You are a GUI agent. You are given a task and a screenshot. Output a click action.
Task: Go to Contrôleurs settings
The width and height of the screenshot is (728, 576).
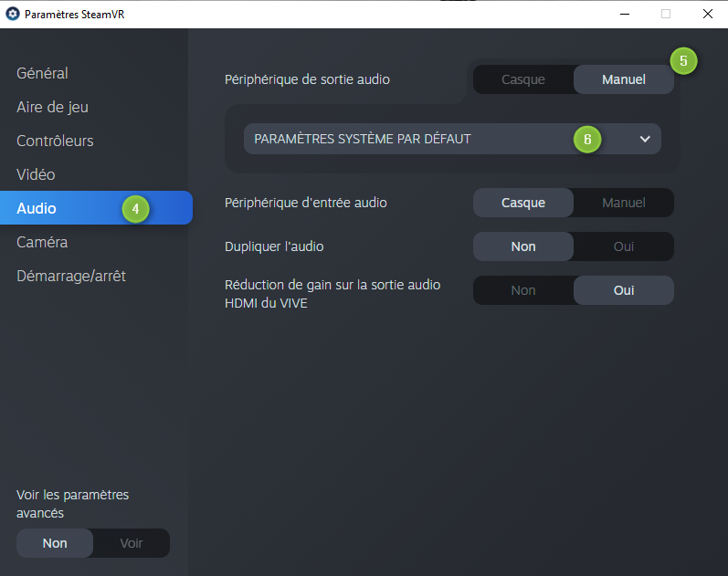[x=55, y=141]
